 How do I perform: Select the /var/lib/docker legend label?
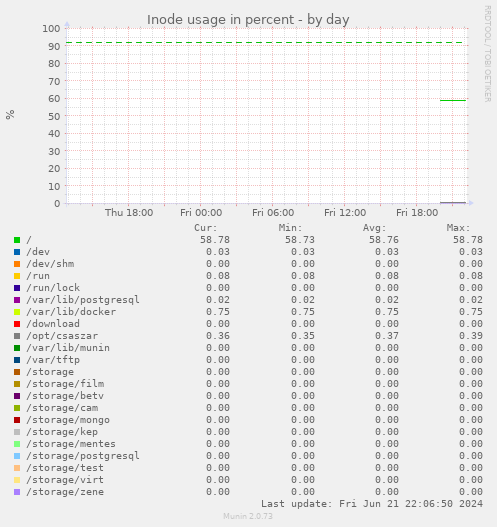coord(71,312)
